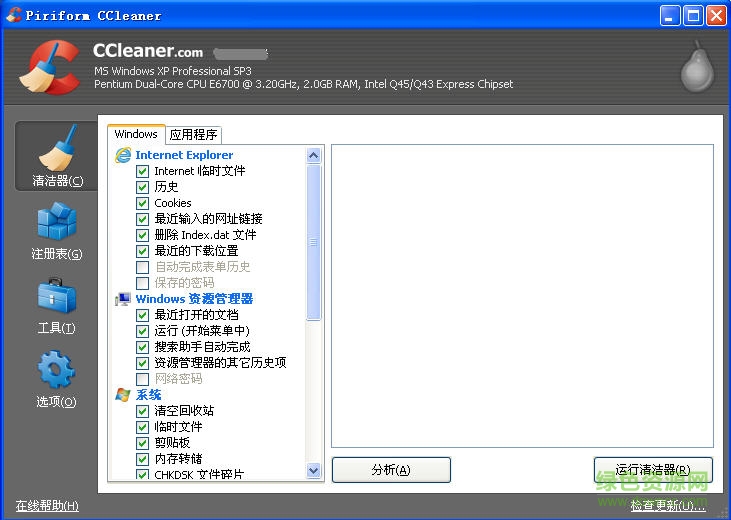Maximize the CCleaner window
The image size is (731, 520).
(693, 16)
